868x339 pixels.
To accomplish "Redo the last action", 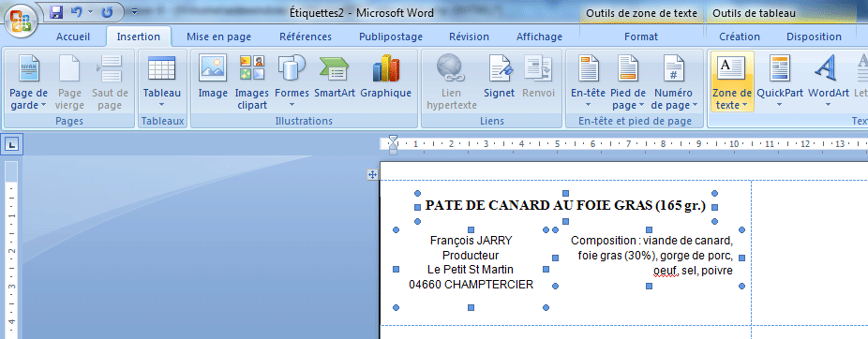I will coord(107,11).
